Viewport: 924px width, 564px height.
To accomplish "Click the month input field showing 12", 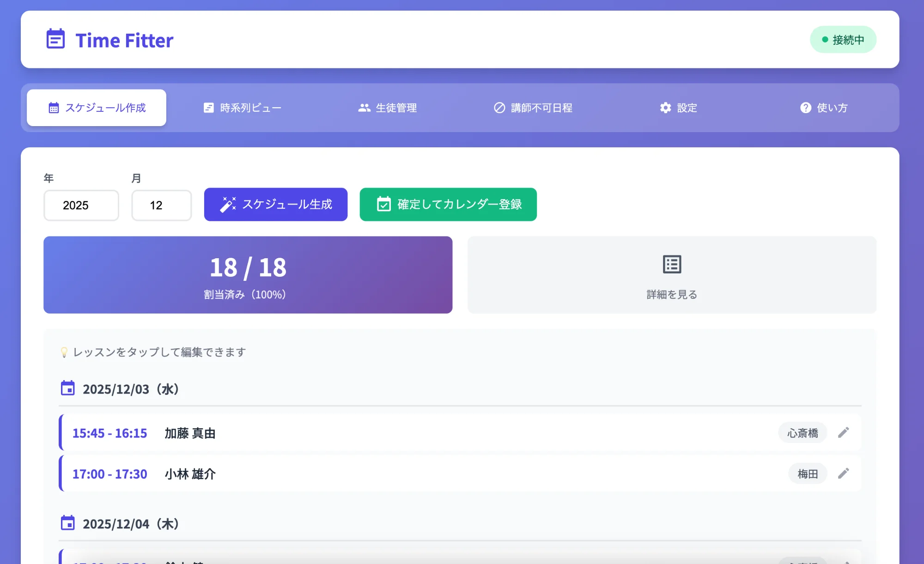I will point(161,205).
